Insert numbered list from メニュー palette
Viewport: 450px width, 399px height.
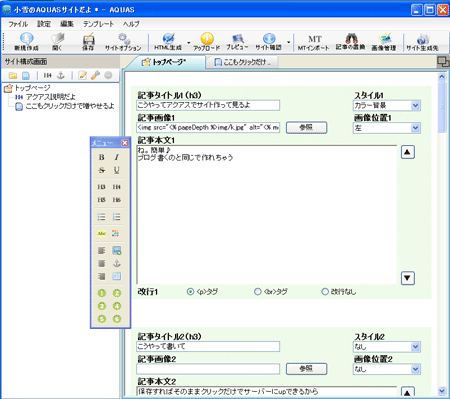pyautogui.click(x=116, y=217)
